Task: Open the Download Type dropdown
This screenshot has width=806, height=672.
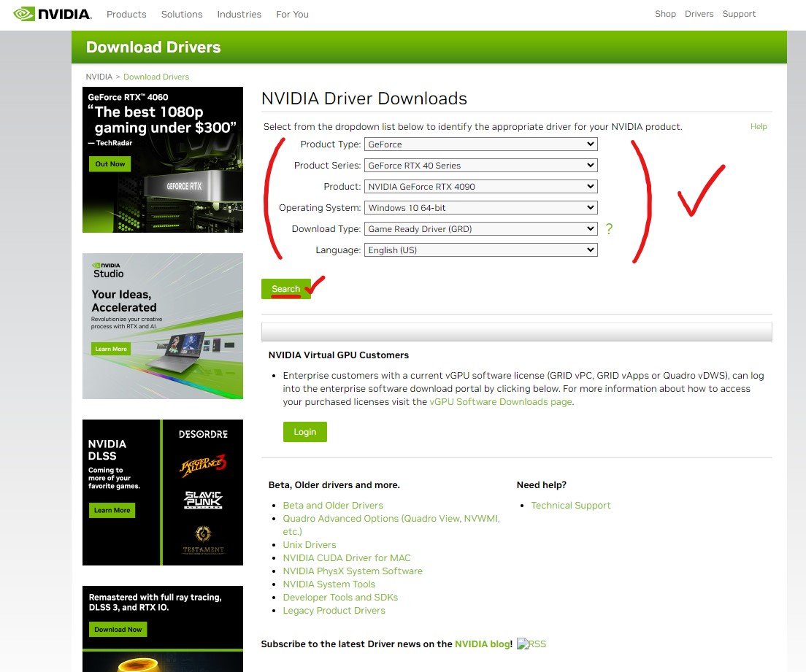Action: 480,228
